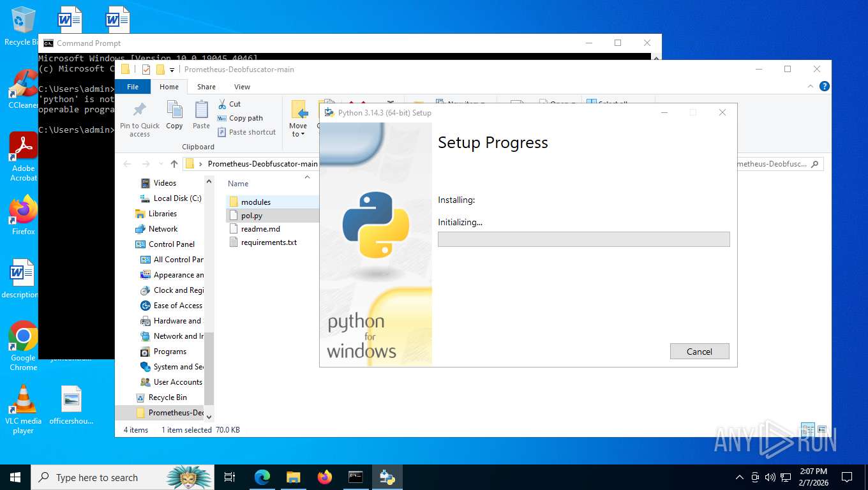Open File Explorer from the taskbar
This screenshot has height=490, width=868.
[x=293, y=477]
